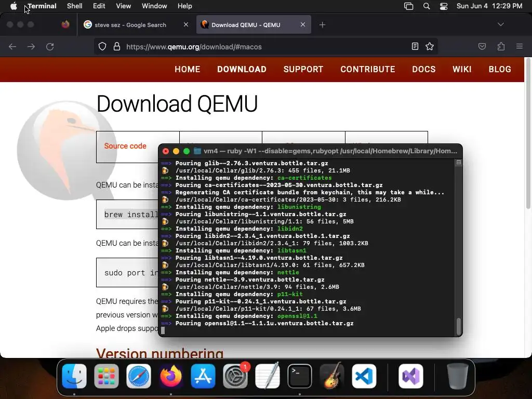Open TextEdit from the Dock
Screen dimensions: 532x399
tap(268, 376)
